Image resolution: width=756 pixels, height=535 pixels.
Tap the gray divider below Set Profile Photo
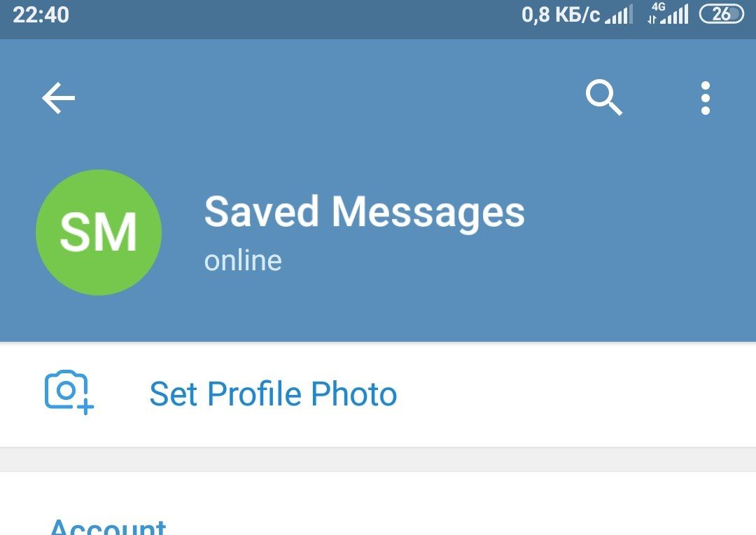coord(378,459)
